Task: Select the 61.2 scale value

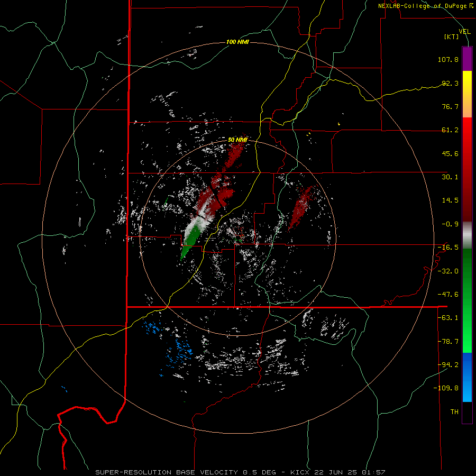Action: point(450,130)
